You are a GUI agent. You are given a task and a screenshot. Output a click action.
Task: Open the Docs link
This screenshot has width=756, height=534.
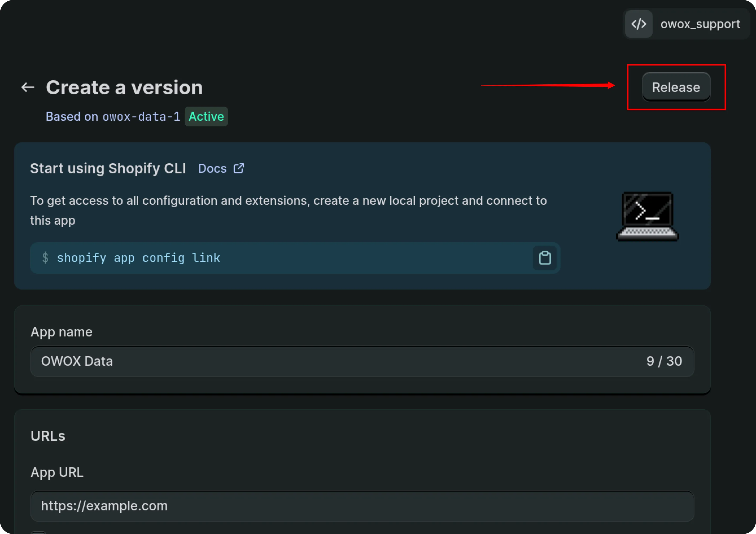tap(212, 168)
